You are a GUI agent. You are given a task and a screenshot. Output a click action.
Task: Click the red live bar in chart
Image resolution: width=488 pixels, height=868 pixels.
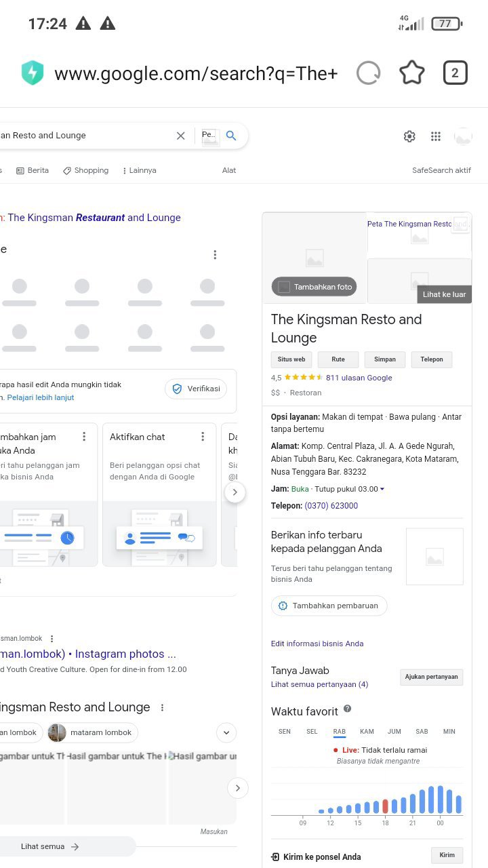click(x=386, y=806)
